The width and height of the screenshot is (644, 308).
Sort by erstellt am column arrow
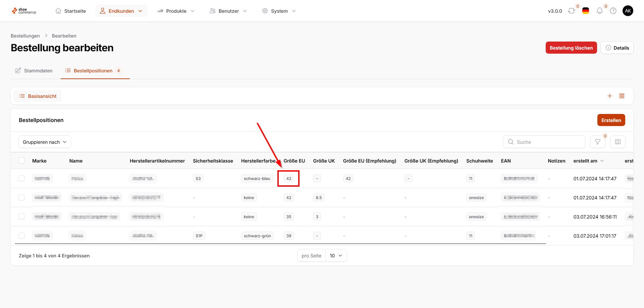602,161
